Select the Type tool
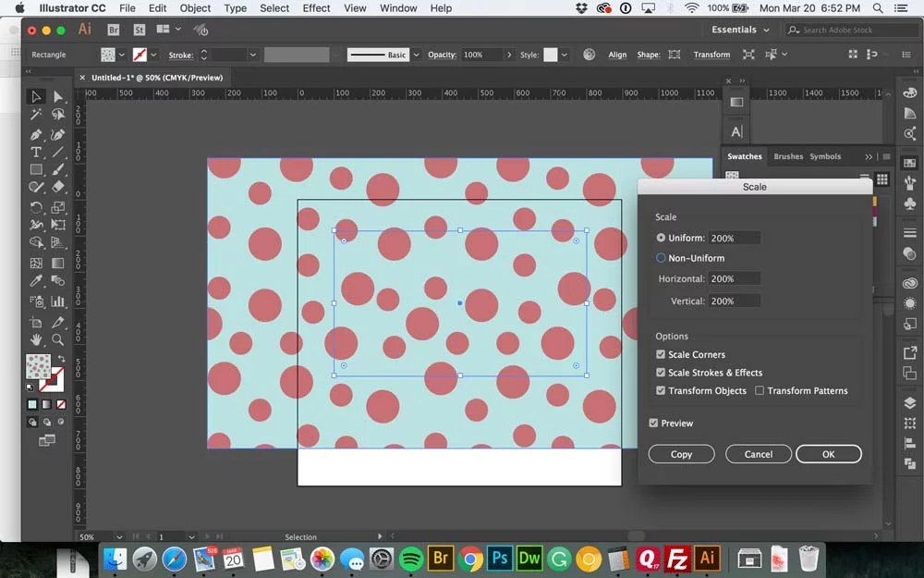This screenshot has width=924, height=578. (37, 152)
